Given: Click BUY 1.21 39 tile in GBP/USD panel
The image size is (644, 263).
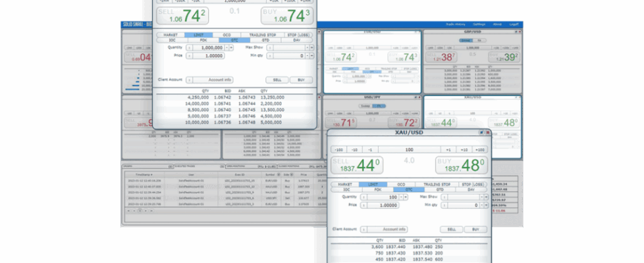Looking at the screenshot, I should [504, 57].
